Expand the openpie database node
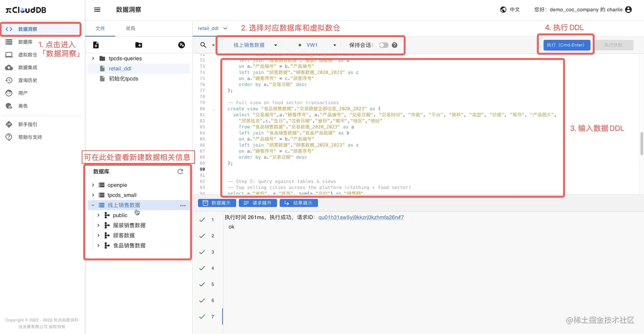Screen dimensions: 644x334 click(x=93, y=185)
